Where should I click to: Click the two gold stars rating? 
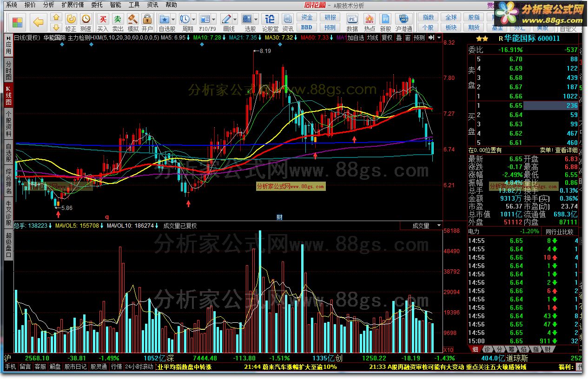(482, 39)
